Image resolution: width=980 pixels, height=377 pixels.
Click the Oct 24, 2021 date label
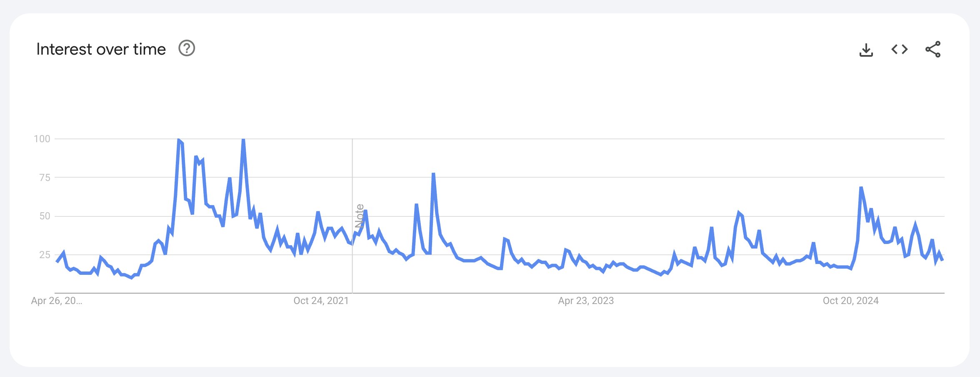321,301
